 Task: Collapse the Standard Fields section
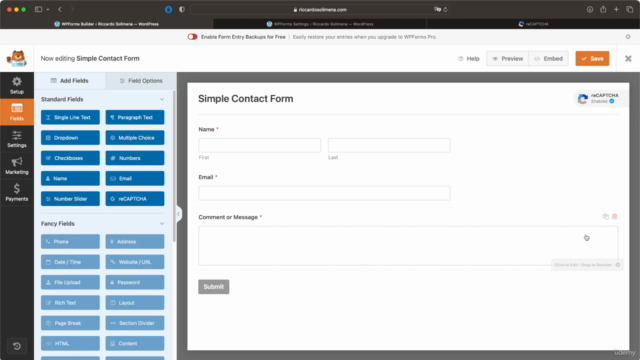[x=162, y=99]
